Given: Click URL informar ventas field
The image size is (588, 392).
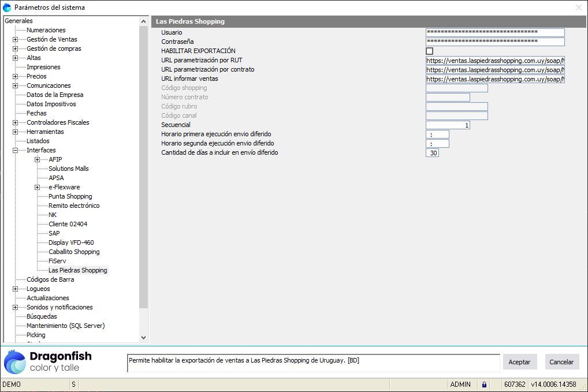Looking at the screenshot, I should click(495, 79).
